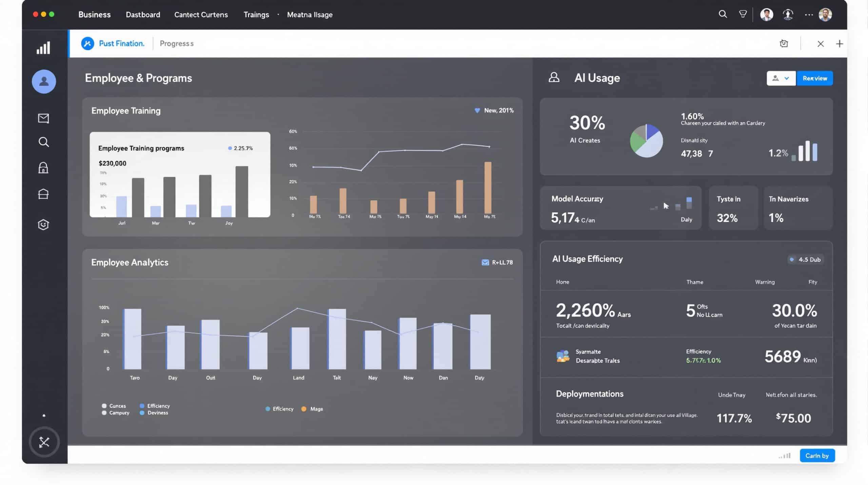
Task: Click the snapshot icon beside the Progress tab
Action: (784, 43)
